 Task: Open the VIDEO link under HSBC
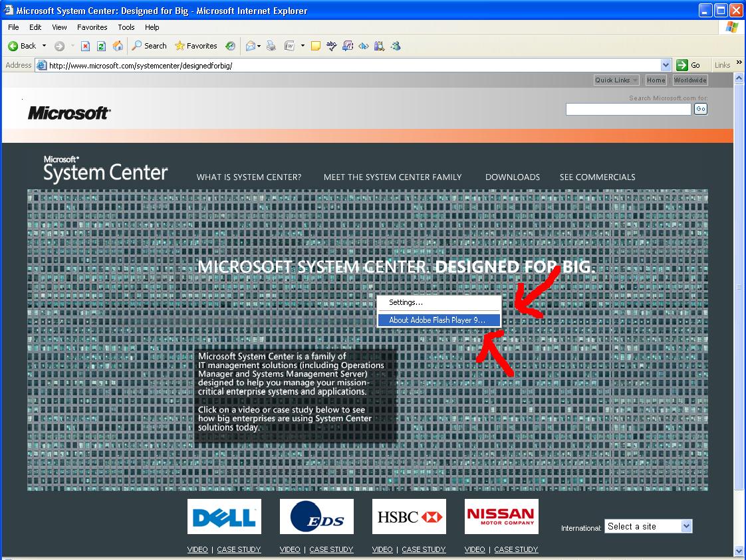[x=382, y=549]
